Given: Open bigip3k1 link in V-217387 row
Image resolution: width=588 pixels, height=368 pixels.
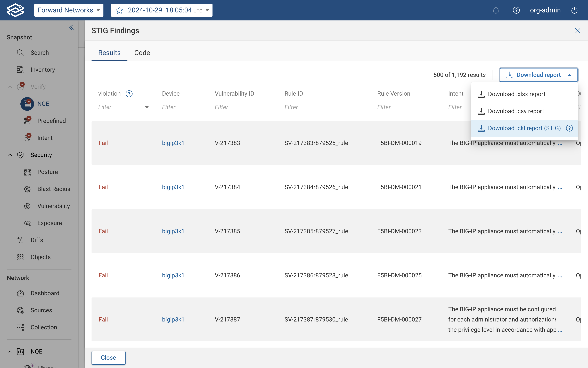Looking at the screenshot, I should tap(173, 319).
